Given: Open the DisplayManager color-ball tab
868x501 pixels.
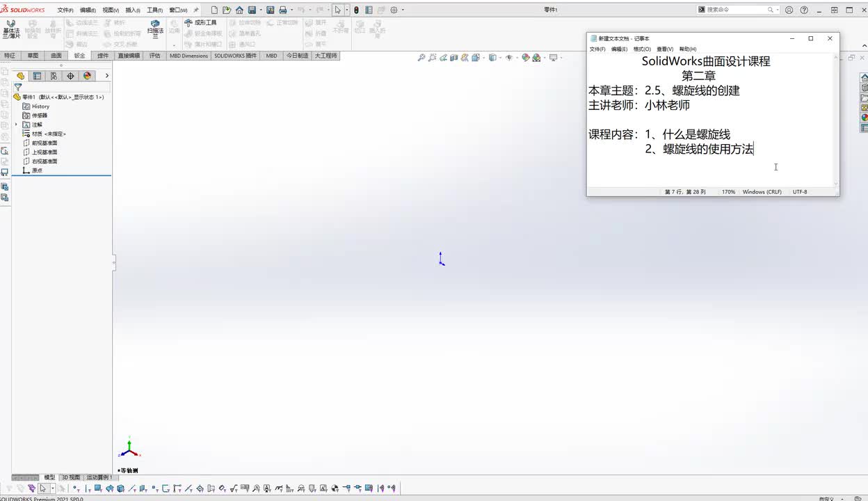Looking at the screenshot, I should point(87,76).
